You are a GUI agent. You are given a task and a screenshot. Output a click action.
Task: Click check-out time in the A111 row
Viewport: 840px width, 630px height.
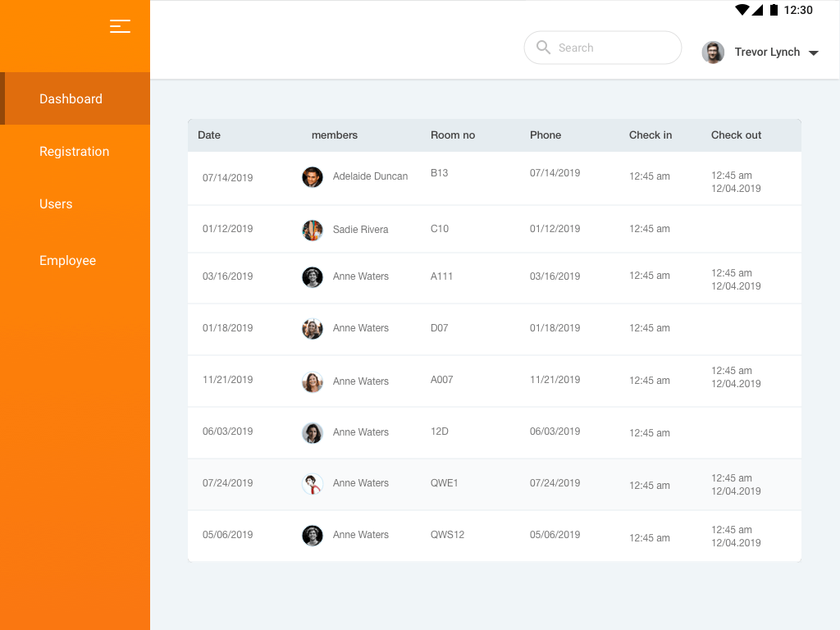click(x=736, y=280)
